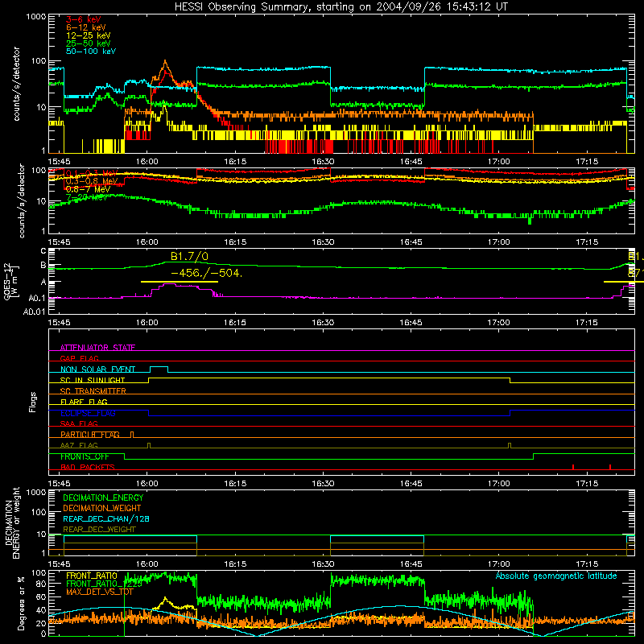Image resolution: width=644 pixels, height=644 pixels.
Task: Select the FLARE_FLAG label
Action: pyautogui.click(x=84, y=402)
